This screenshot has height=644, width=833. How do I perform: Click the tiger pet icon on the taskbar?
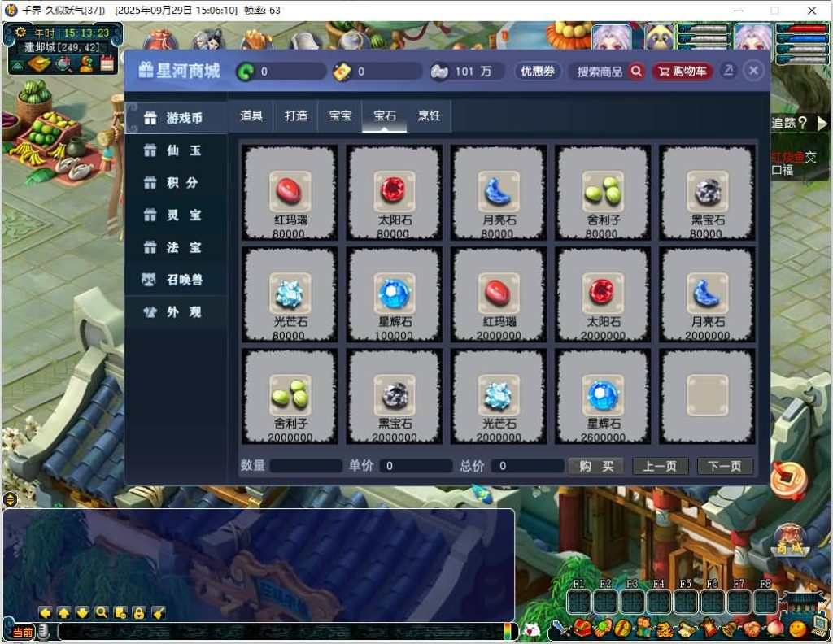point(663,628)
